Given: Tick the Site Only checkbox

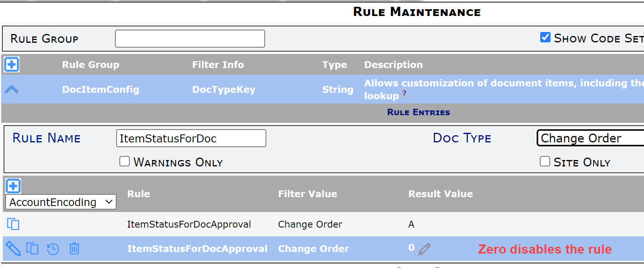Looking at the screenshot, I should click(x=545, y=161).
